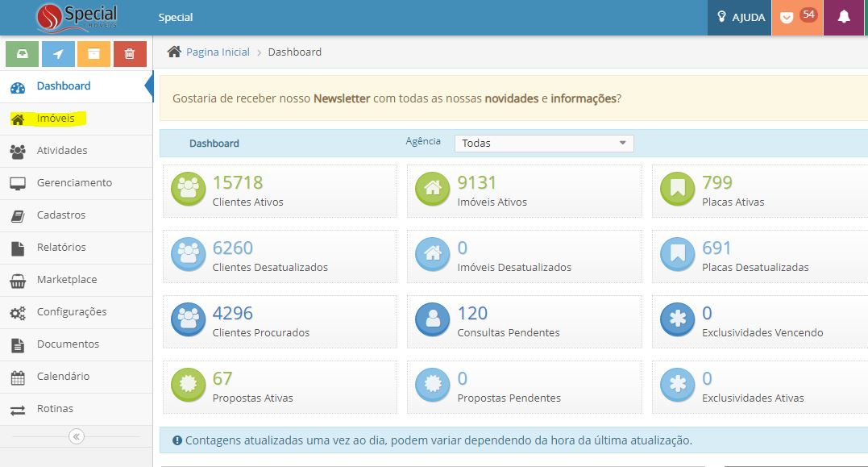Image resolution: width=868 pixels, height=467 pixels.
Task: Collapse the sidebar with the chevron control
Action: (76, 436)
